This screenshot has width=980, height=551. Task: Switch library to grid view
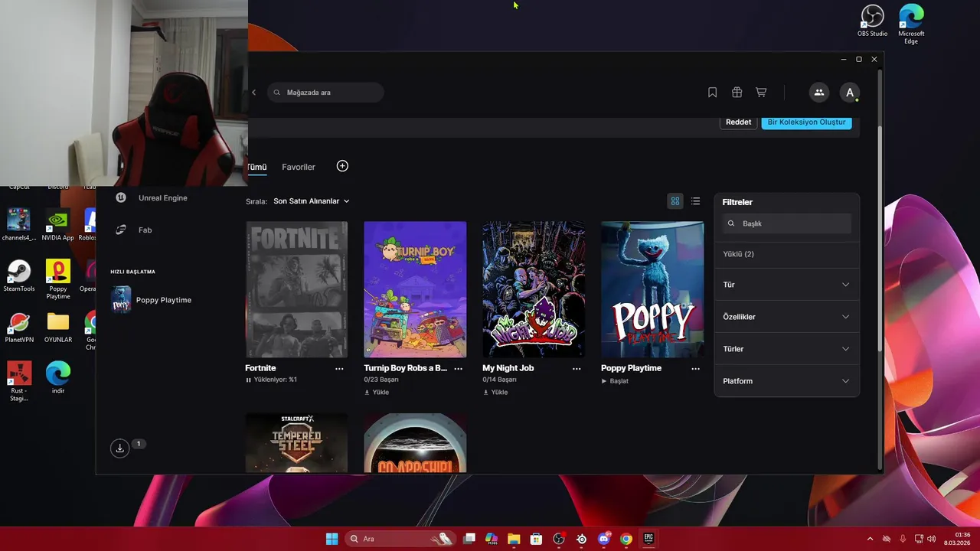[x=675, y=201]
